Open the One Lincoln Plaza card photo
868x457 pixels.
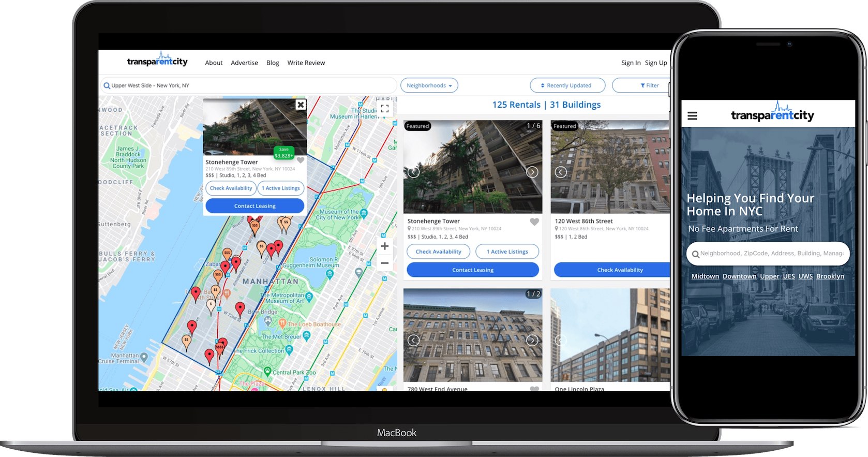(x=610, y=335)
